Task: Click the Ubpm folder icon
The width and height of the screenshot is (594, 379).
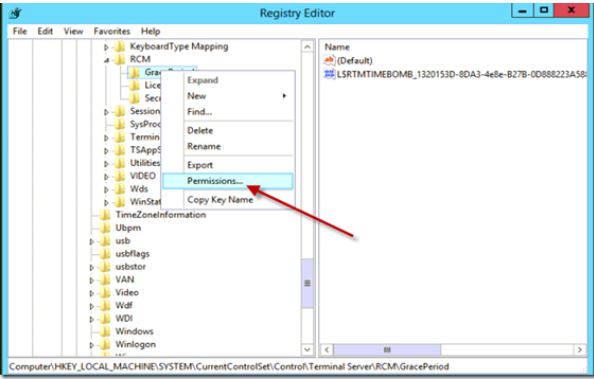Action: click(105, 228)
